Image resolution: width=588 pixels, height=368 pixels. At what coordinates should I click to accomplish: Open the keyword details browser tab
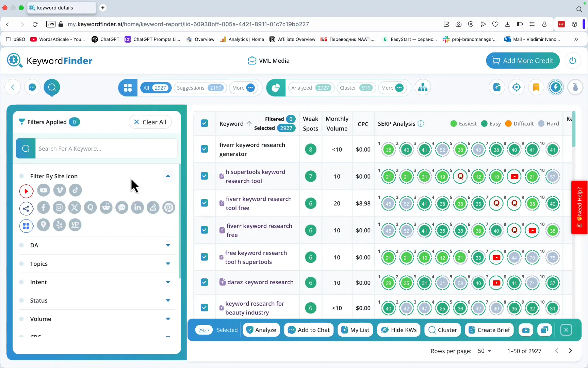(x=62, y=7)
